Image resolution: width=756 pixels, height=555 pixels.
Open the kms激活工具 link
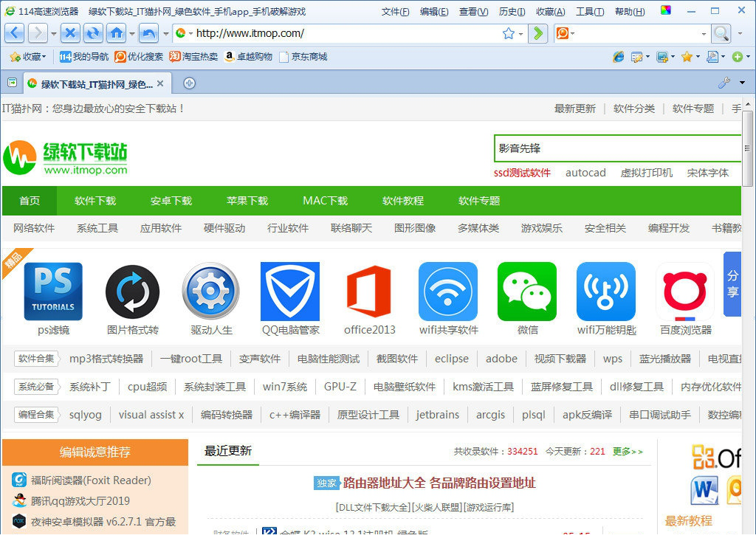[483, 387]
